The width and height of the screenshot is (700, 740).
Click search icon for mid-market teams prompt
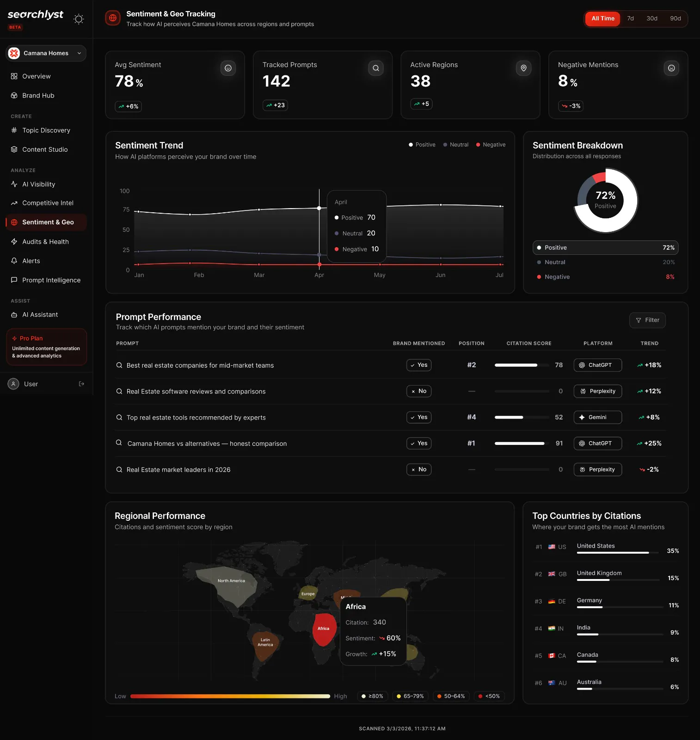[x=119, y=365]
